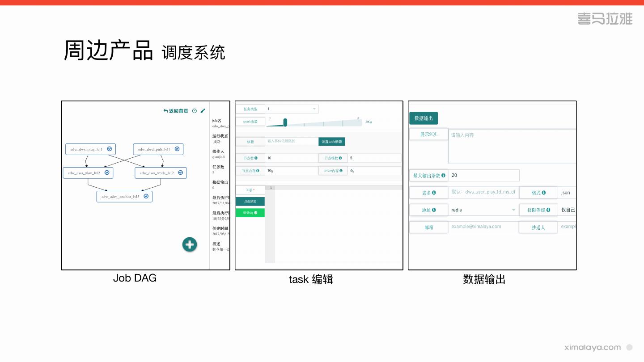644x362 pixels.
Task: Click the check icon on edw_dws_trade_lvl2 node
Action: point(180,173)
